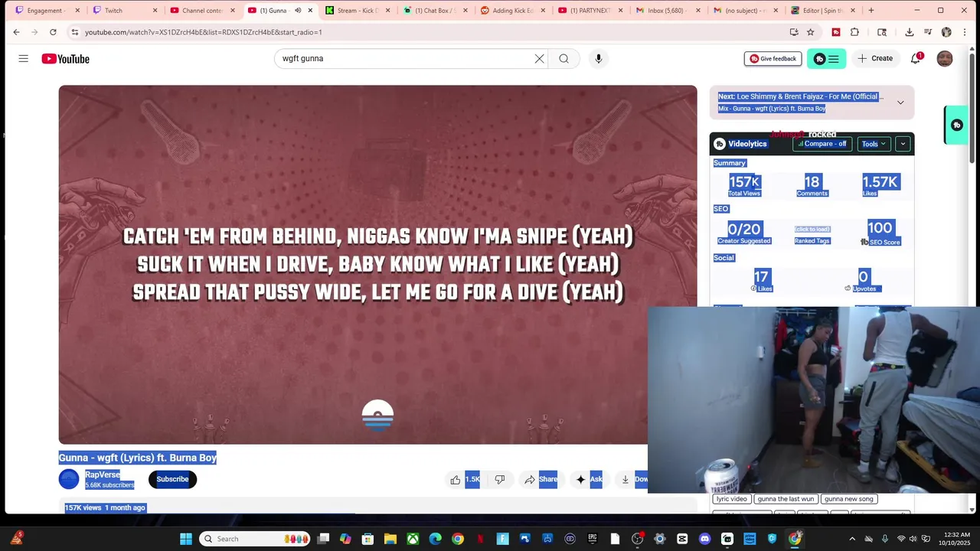Open the volume control in system tray
This screenshot has width=980, height=551.
914,539
